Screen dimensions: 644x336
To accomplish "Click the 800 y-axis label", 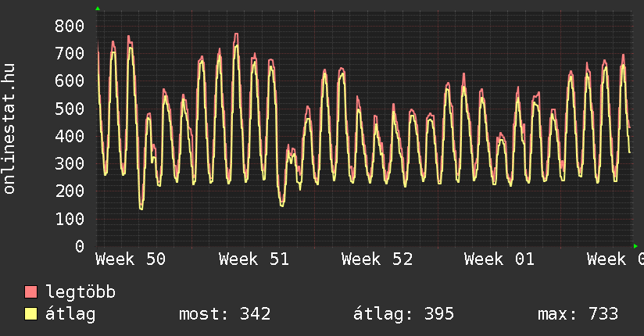I will (x=69, y=26).
